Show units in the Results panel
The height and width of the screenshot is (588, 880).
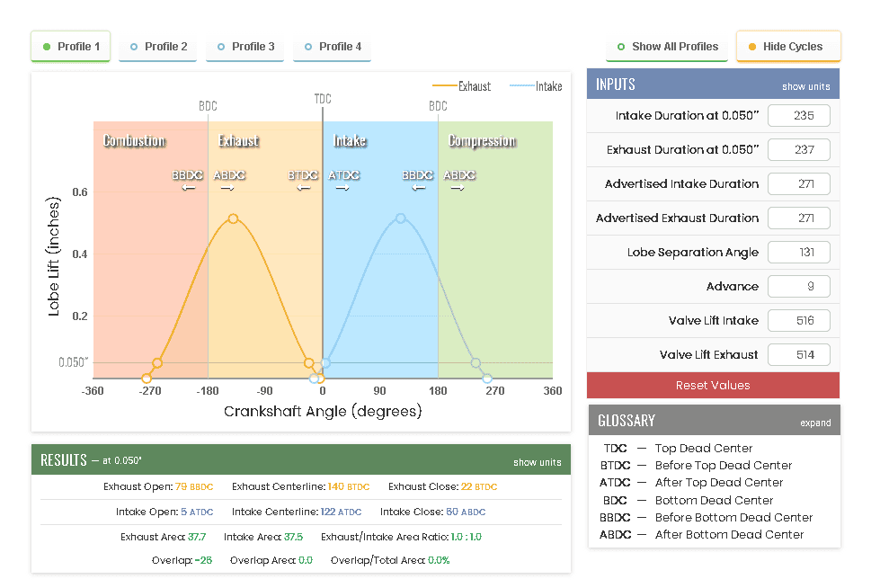[x=538, y=462]
